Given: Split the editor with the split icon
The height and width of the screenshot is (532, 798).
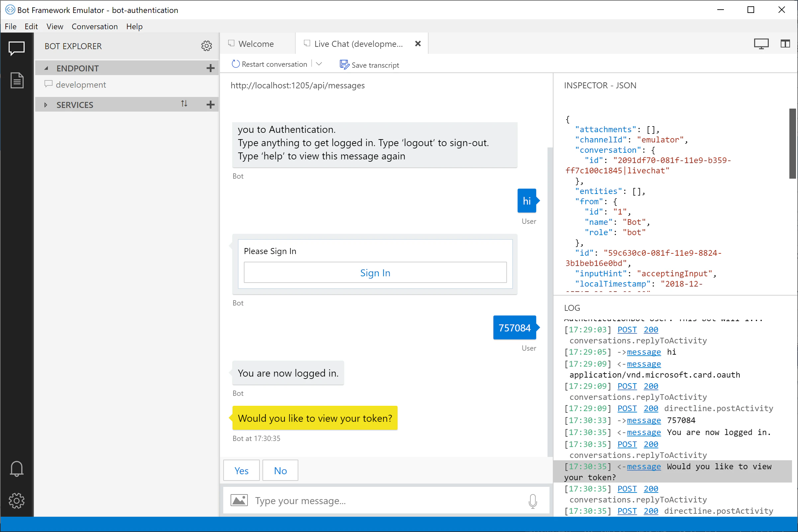Looking at the screenshot, I should click(785, 44).
